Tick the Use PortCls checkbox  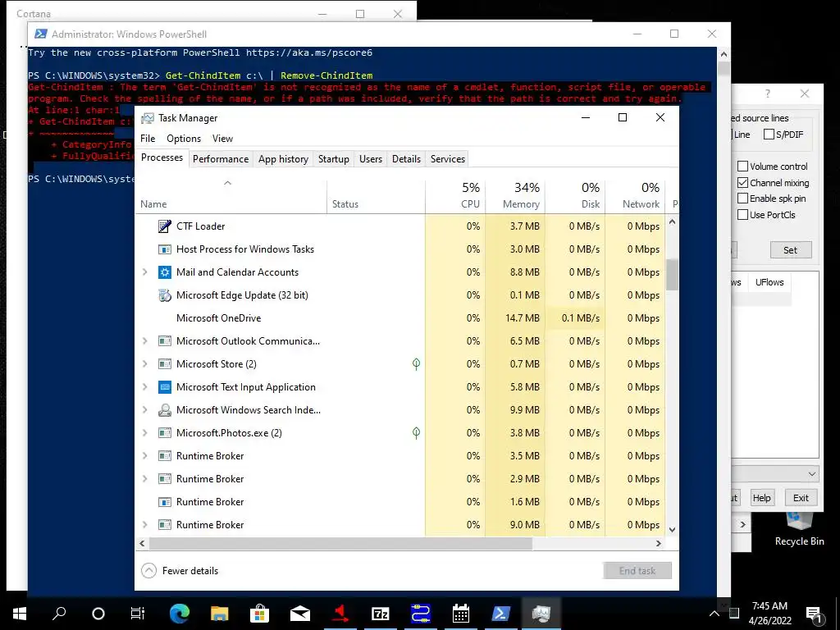click(742, 215)
